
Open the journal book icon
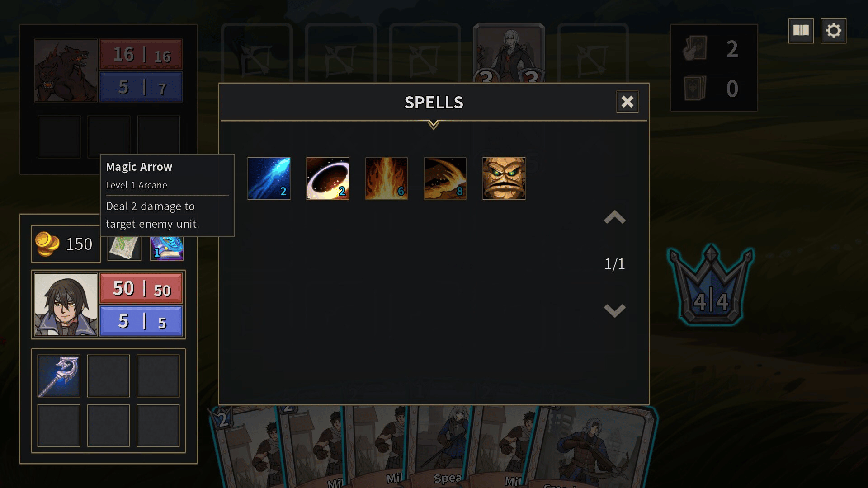pos(801,31)
